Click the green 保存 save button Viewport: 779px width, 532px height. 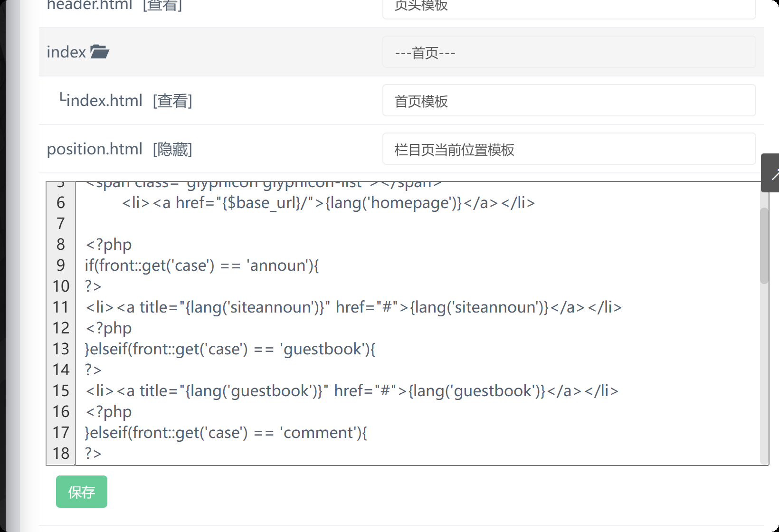tap(81, 492)
